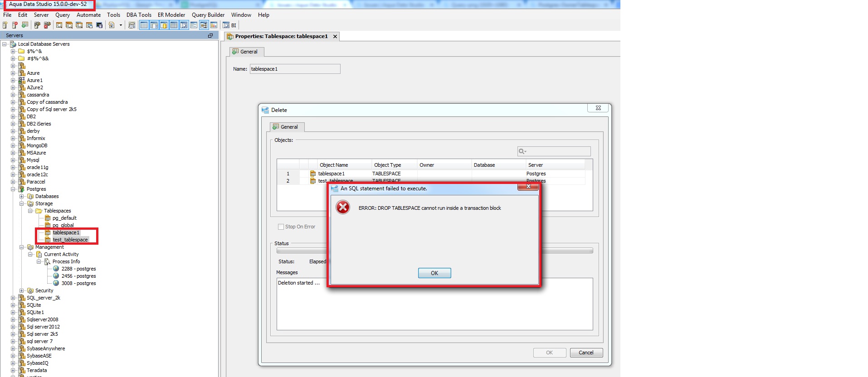Image resolution: width=868 pixels, height=377 pixels.
Task: Toggle the diagram view toolbar icon
Action: [204, 25]
